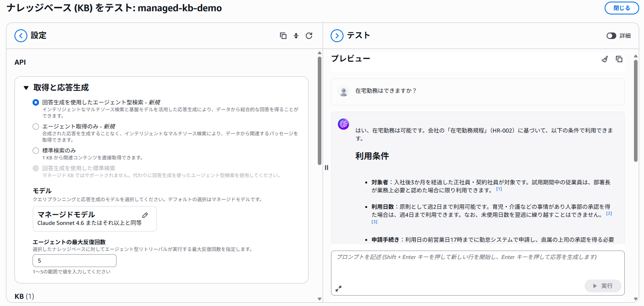Click the panel divider handle between 設定 and テスト
The image size is (644, 306).
pos(327,167)
